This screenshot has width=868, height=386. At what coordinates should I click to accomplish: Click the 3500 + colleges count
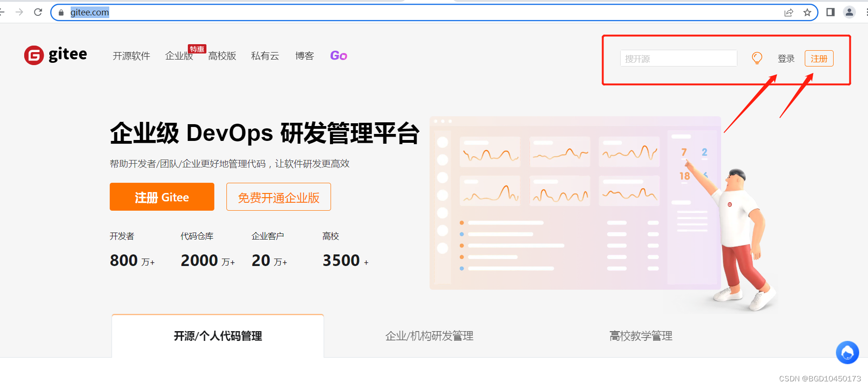[x=345, y=260]
